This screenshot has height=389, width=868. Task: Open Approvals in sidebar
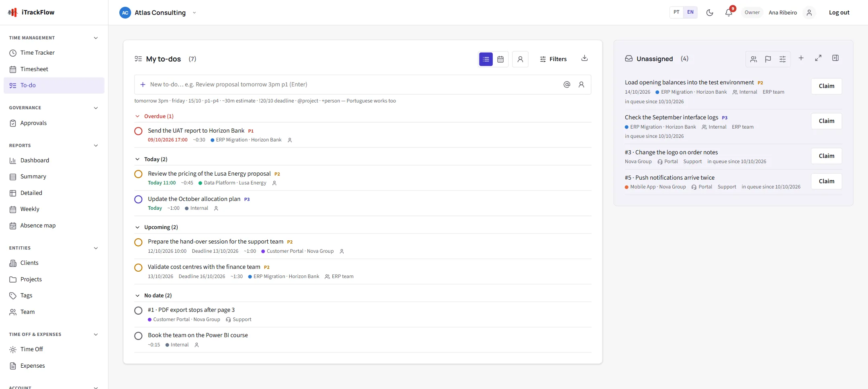54,123
